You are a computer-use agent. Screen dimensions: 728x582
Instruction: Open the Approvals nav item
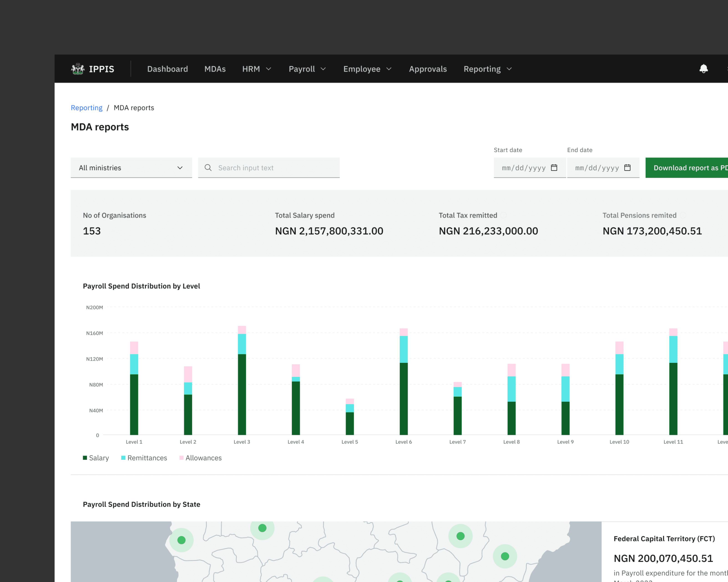click(x=428, y=69)
